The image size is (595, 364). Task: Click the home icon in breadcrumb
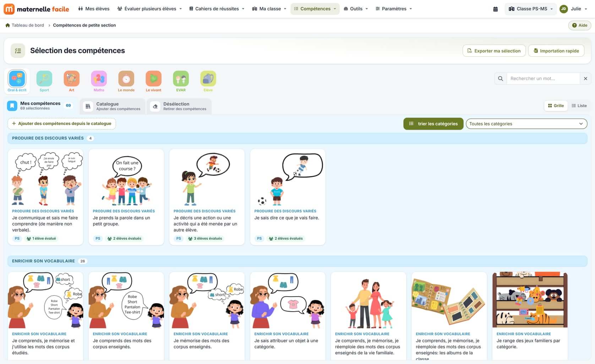click(x=7, y=25)
